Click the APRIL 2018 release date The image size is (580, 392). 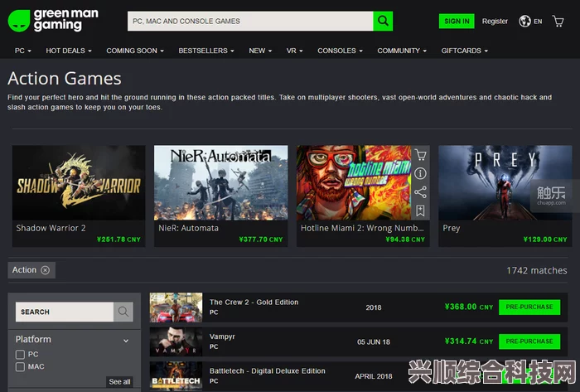pyautogui.click(x=374, y=376)
